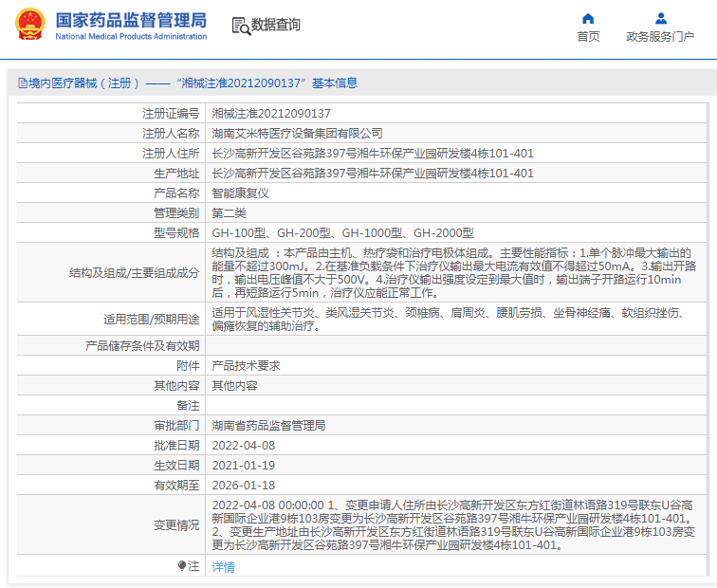Click the 适用范围/预期用途 label
The width and height of the screenshot is (717, 588).
coord(152,320)
